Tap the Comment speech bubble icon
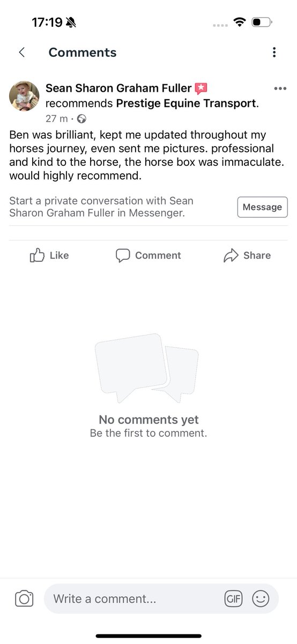Viewport: 297px width, 644px height. (123, 255)
